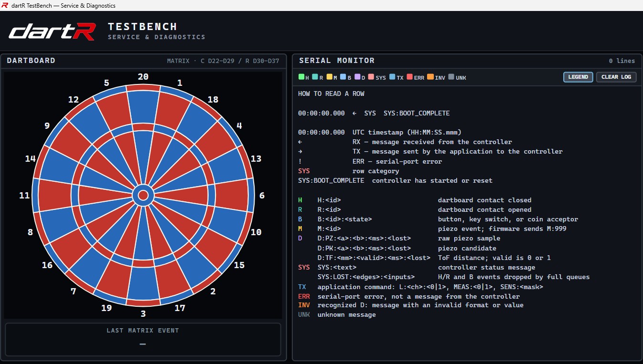Toggle the INV filter chip
Image resolution: width=643 pixels, height=364 pixels.
click(436, 77)
